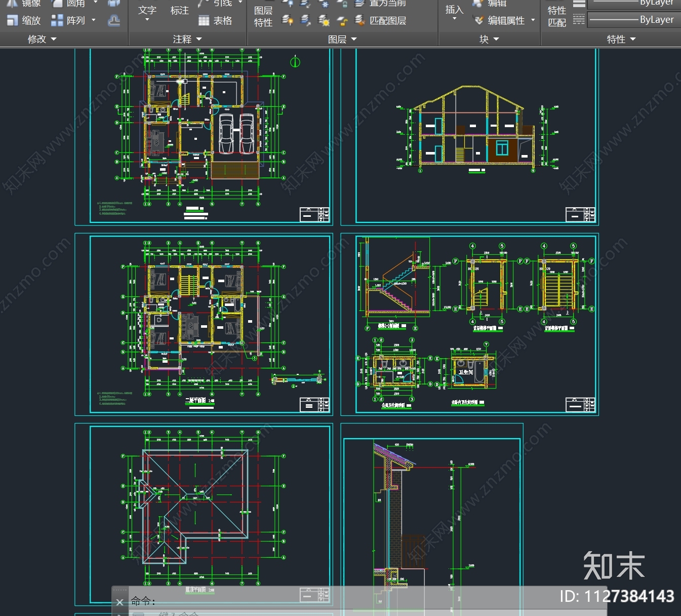Select the 阵列 (Array) tool
This screenshot has width=681, height=616.
coord(68,21)
